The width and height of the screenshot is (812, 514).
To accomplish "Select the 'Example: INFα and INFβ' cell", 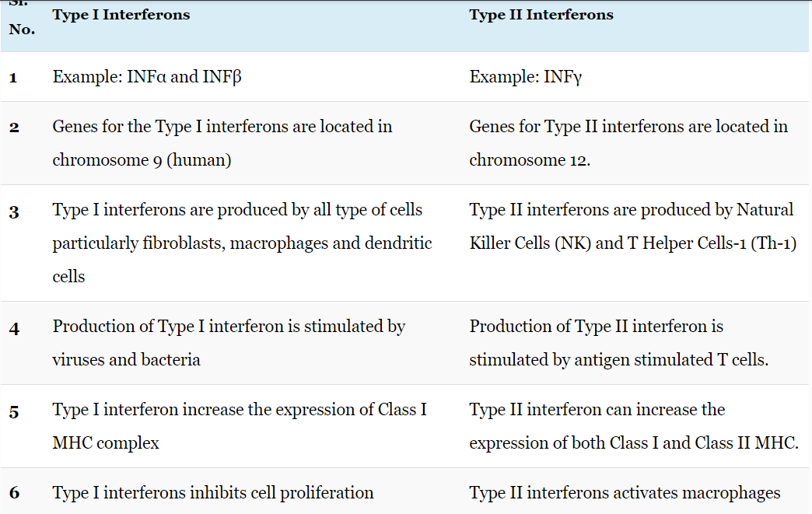I will click(147, 77).
